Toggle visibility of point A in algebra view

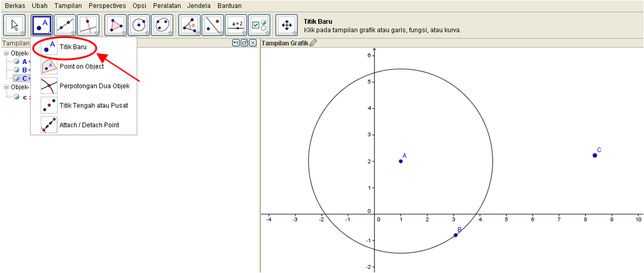point(17,62)
